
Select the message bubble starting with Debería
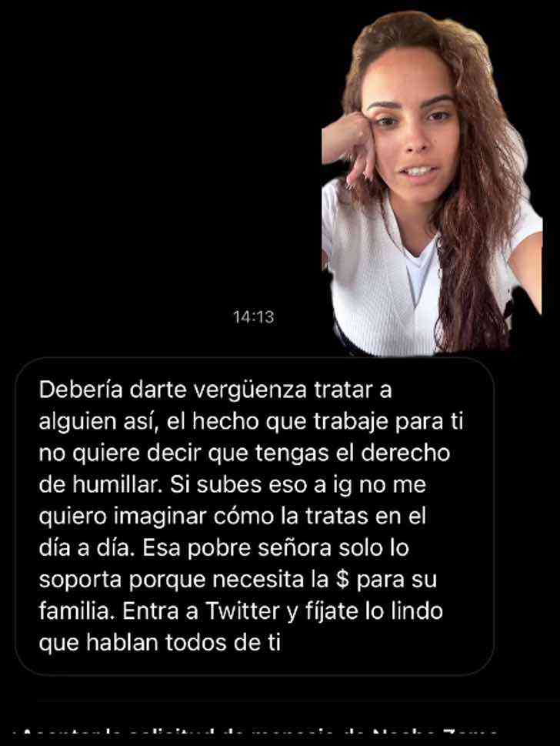tap(255, 517)
